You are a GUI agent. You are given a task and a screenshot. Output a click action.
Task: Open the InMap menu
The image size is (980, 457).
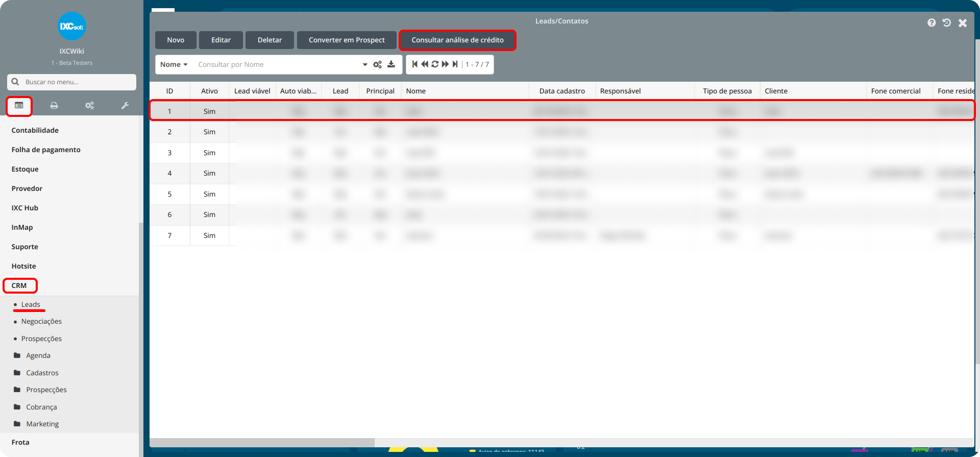(x=22, y=227)
